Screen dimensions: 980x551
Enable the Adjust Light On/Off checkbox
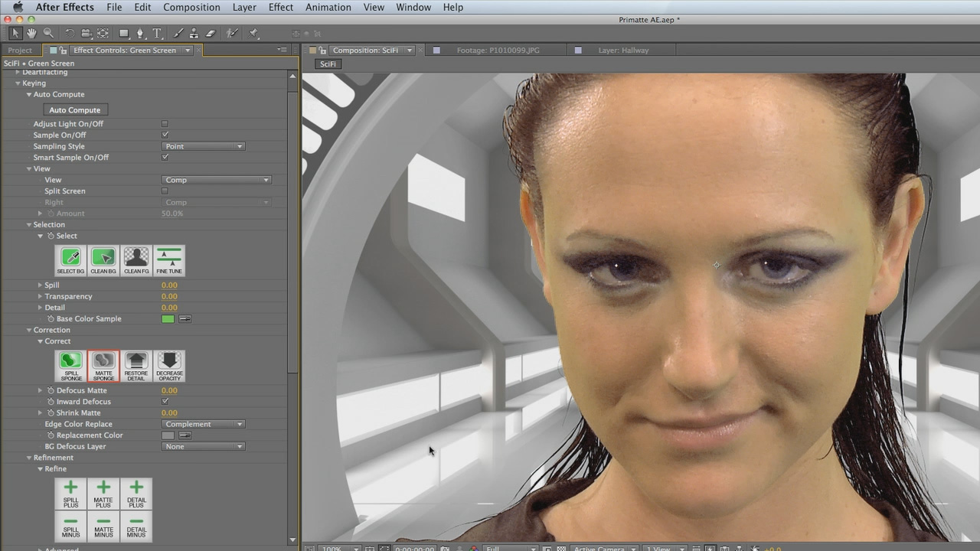pyautogui.click(x=165, y=124)
